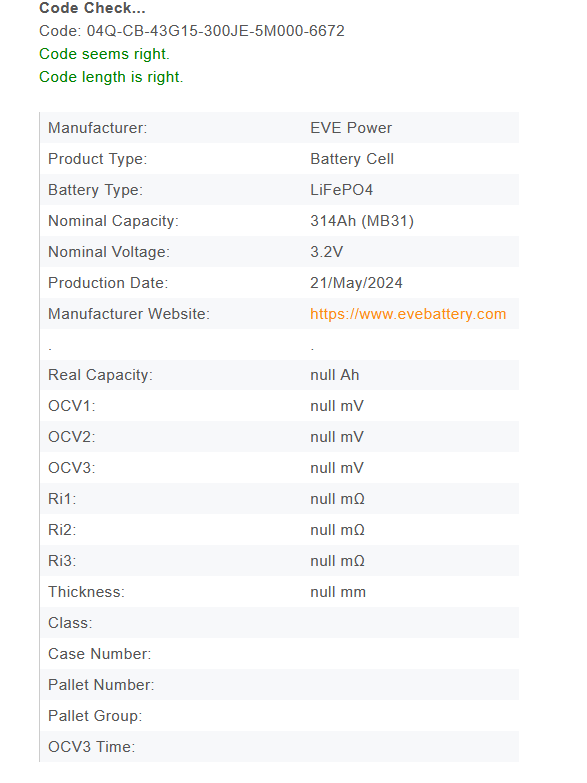The width and height of the screenshot is (587, 783).
Task: Select the Ri2 null mΩ value
Action: coord(337,530)
